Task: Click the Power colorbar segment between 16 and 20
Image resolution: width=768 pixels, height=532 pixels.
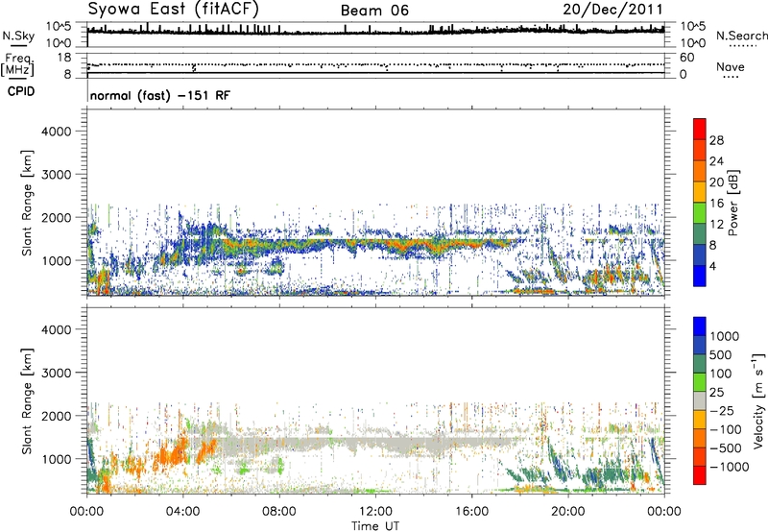Action: [700, 192]
